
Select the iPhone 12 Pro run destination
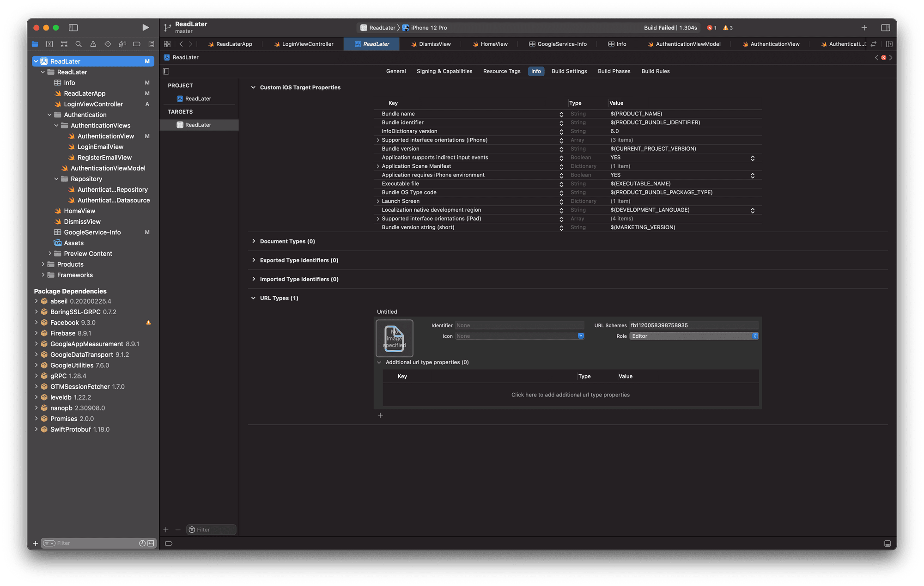click(x=425, y=28)
